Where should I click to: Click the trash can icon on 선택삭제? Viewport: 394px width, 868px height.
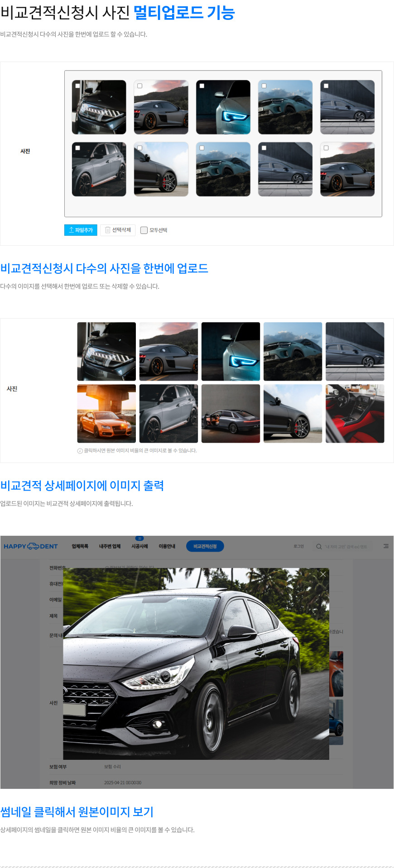(x=108, y=230)
